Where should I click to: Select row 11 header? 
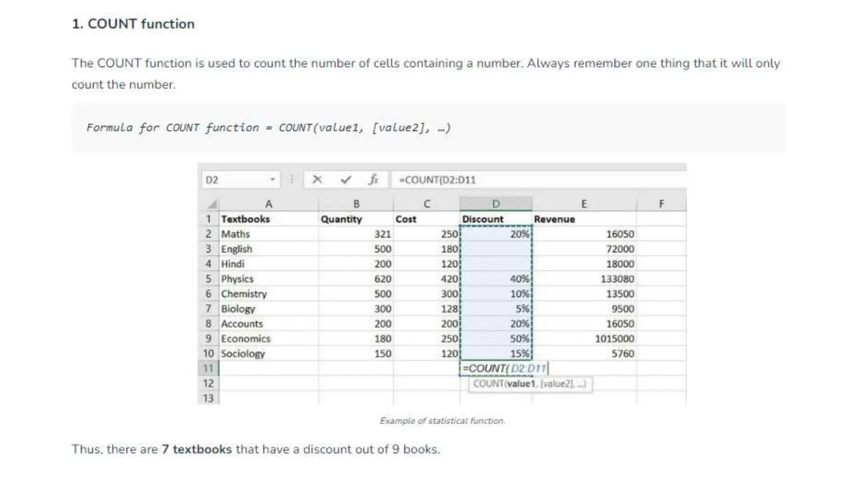(x=208, y=368)
